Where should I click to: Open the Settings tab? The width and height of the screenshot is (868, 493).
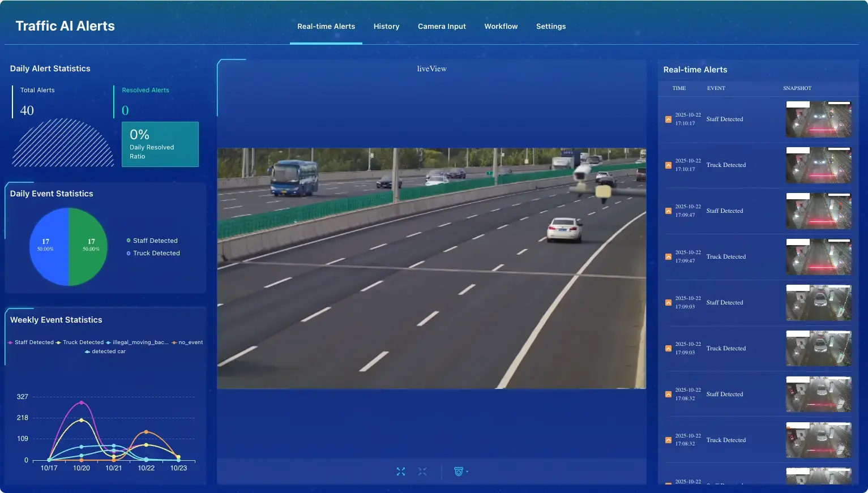(x=550, y=27)
